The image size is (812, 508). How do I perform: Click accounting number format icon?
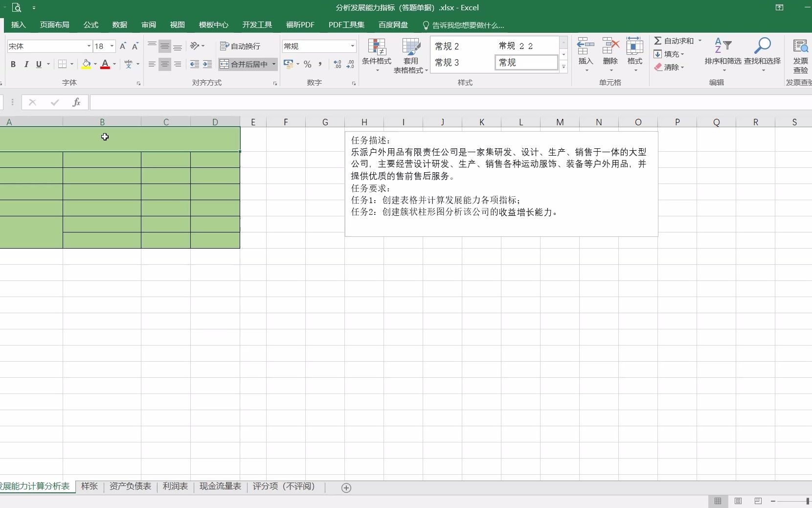click(288, 64)
